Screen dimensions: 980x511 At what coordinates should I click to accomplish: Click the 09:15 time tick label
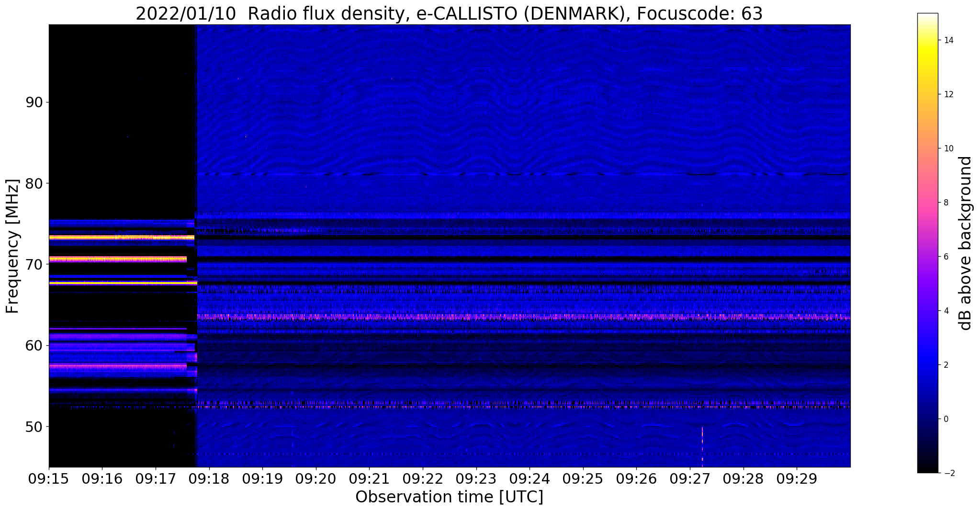coord(49,479)
